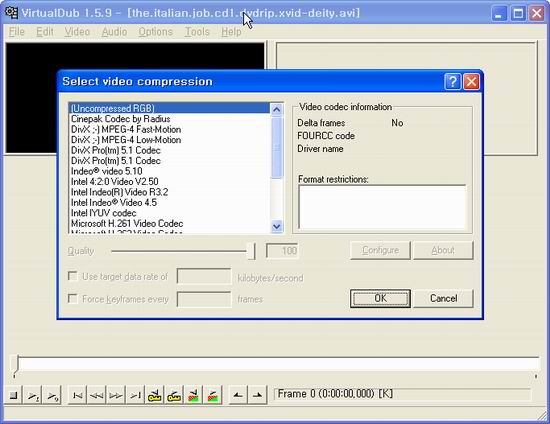Select DivX ;-) MPEG-4 Low-Motion
The height and width of the screenshot is (424, 550).
(170, 140)
